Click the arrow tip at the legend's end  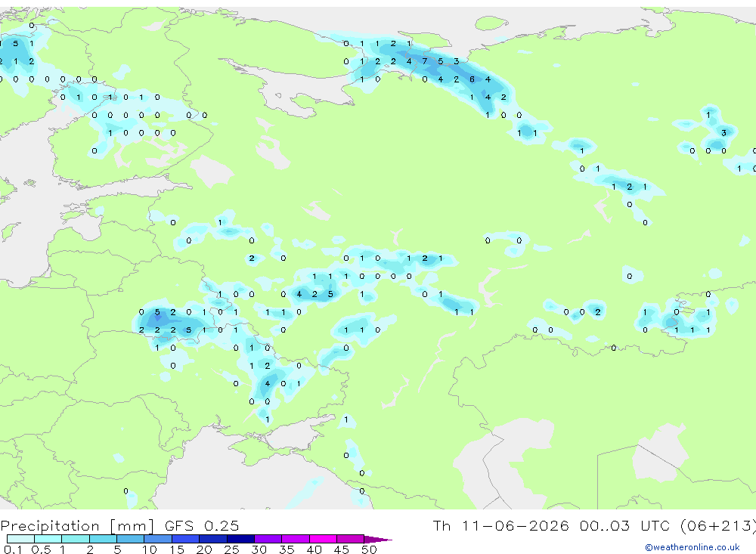click(x=378, y=540)
